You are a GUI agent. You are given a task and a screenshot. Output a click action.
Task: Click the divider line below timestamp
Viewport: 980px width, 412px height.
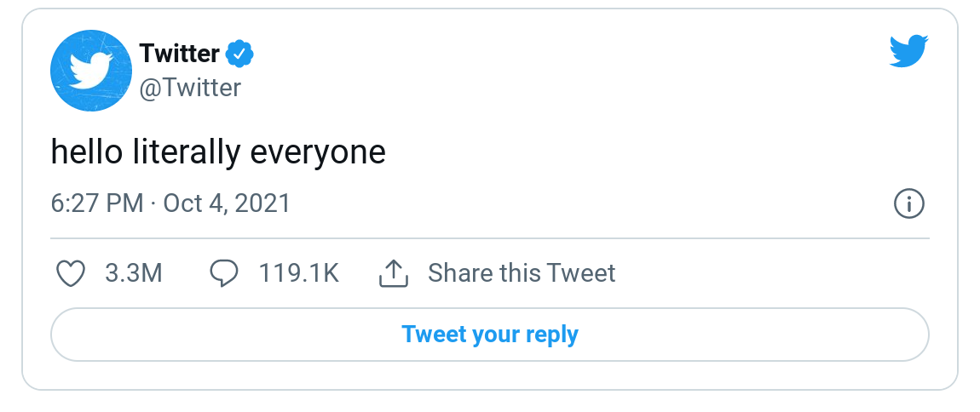(x=489, y=238)
